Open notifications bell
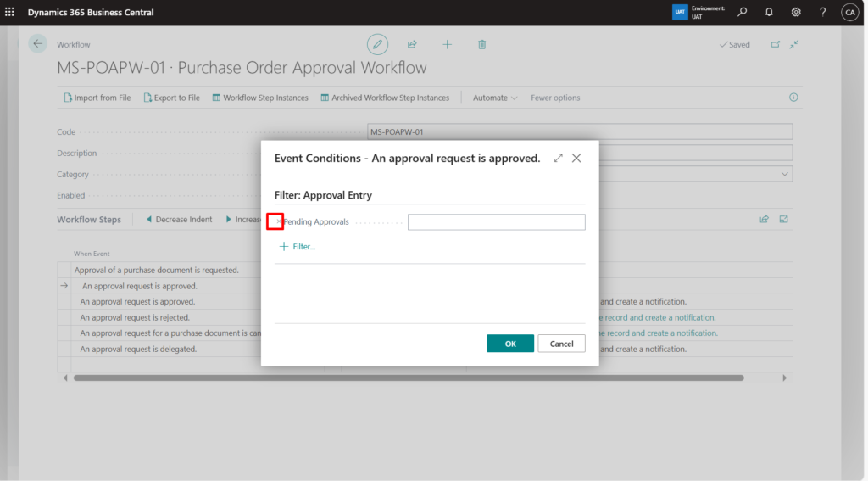 pos(769,12)
